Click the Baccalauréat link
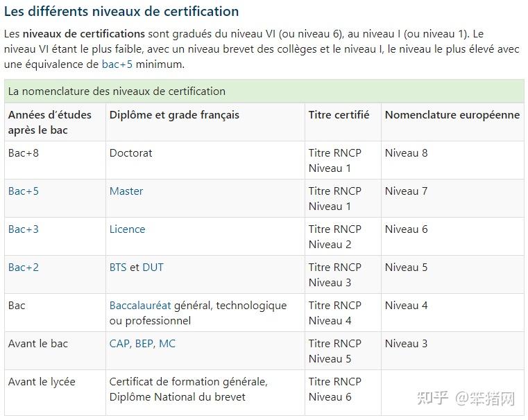Image resolution: width=528 pixels, height=420 pixels. [x=140, y=306]
